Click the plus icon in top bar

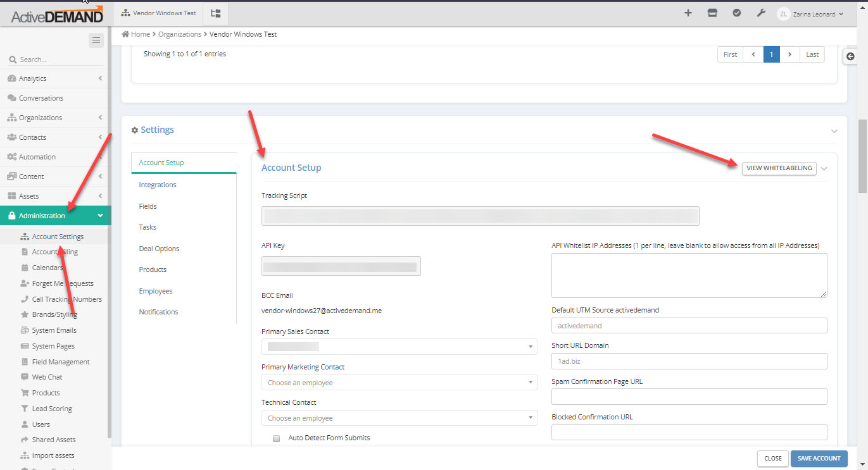(x=688, y=13)
